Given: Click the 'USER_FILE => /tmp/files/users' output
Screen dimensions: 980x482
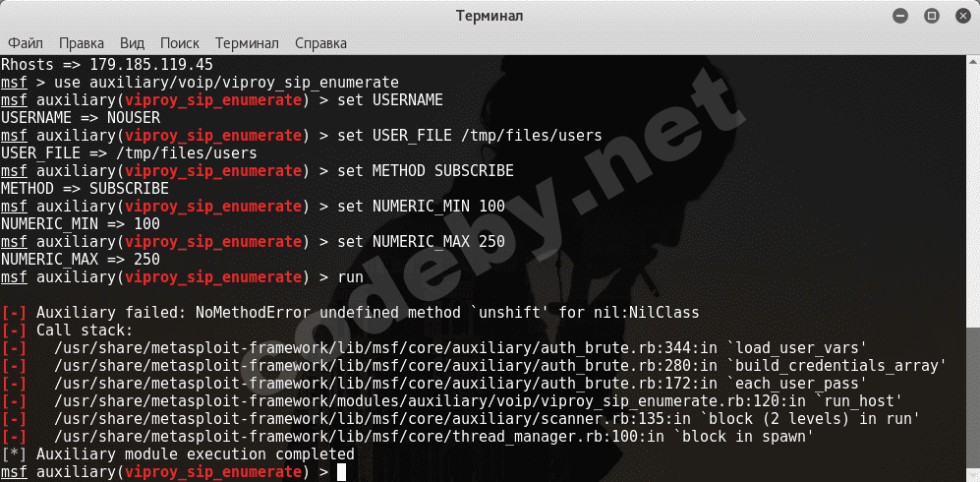Looking at the screenshot, I should (x=129, y=153).
